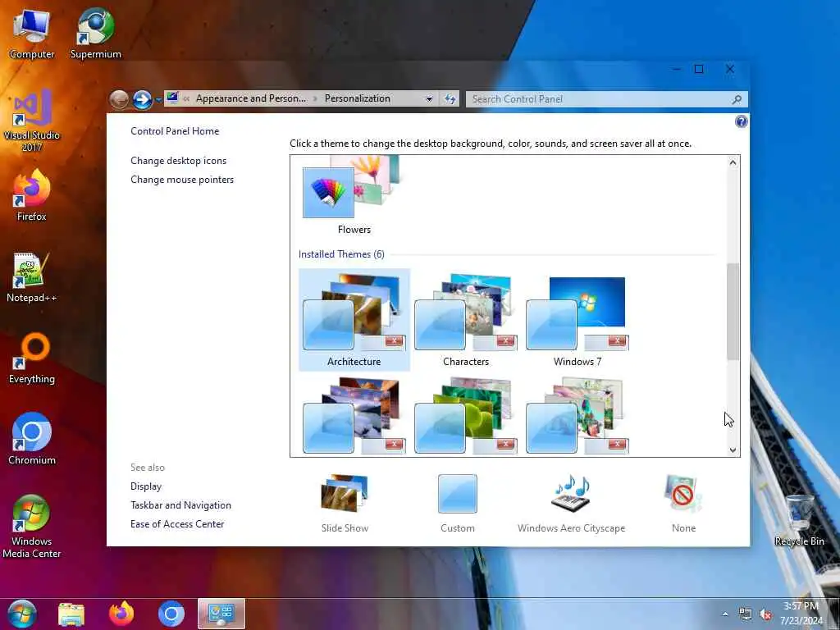The height and width of the screenshot is (630, 840).
Task: Click the Personalization breadcrumb
Action: (x=358, y=98)
